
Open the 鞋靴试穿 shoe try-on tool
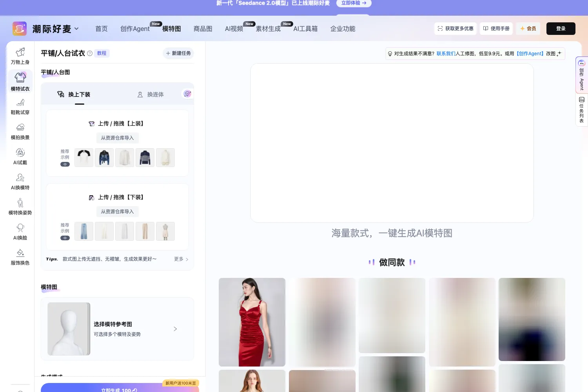tap(20, 107)
